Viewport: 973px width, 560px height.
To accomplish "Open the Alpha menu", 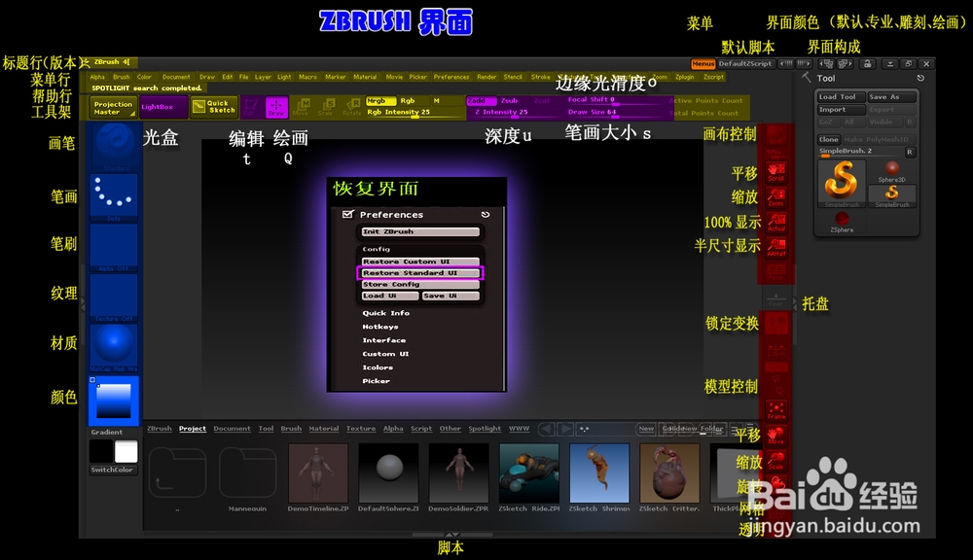I will click(97, 78).
